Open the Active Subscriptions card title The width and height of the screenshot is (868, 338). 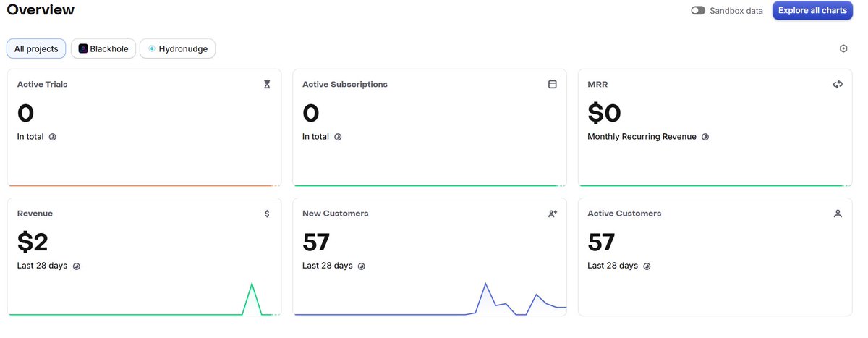[x=345, y=85]
